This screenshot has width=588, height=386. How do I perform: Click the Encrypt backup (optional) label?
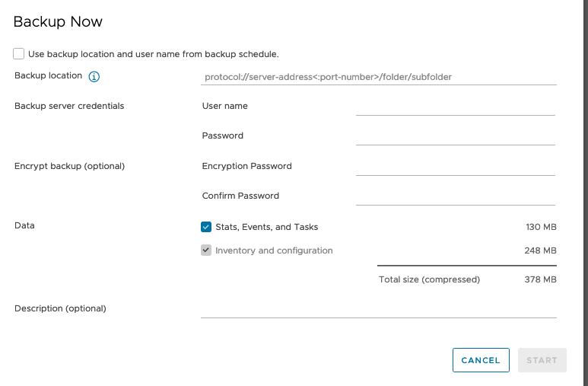point(69,166)
